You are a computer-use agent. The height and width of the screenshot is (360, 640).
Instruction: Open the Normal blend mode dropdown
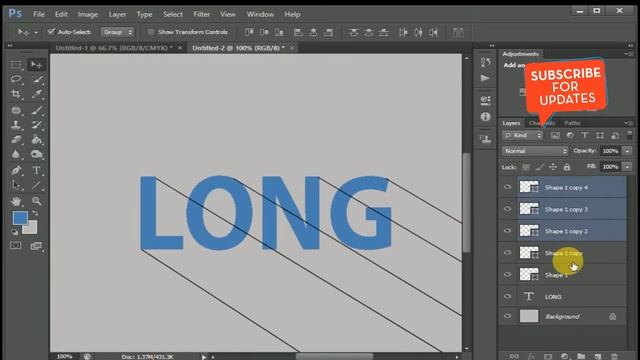535,151
